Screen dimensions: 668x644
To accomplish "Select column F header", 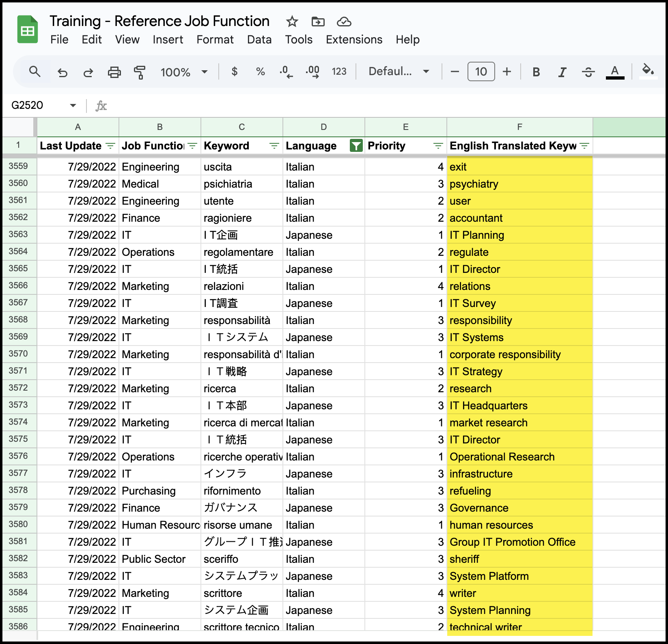I will 519,127.
